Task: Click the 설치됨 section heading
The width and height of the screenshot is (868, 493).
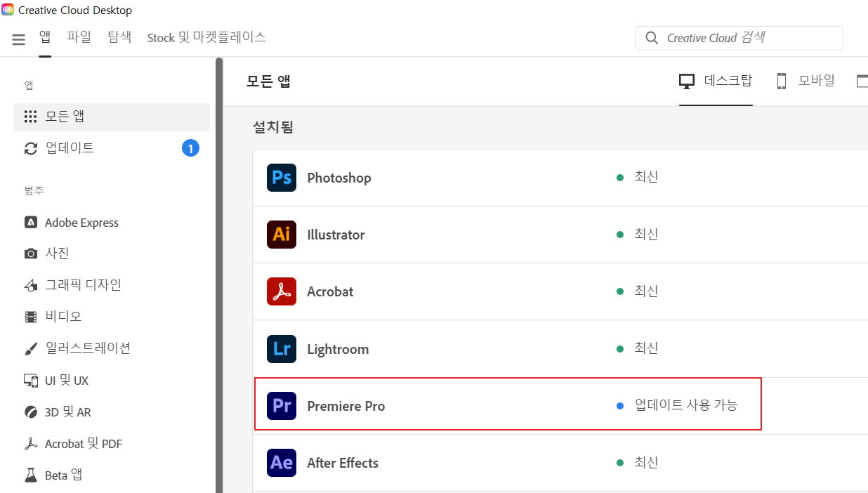Action: click(273, 127)
